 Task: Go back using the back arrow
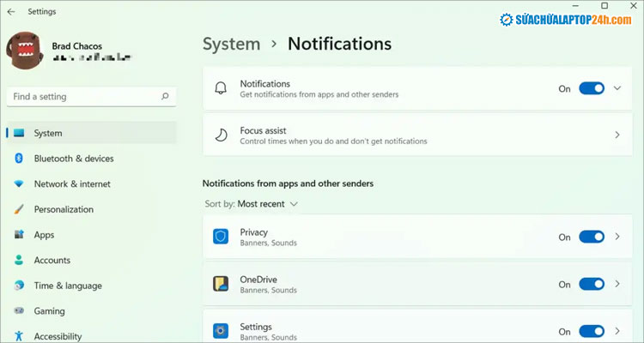pyautogui.click(x=11, y=12)
